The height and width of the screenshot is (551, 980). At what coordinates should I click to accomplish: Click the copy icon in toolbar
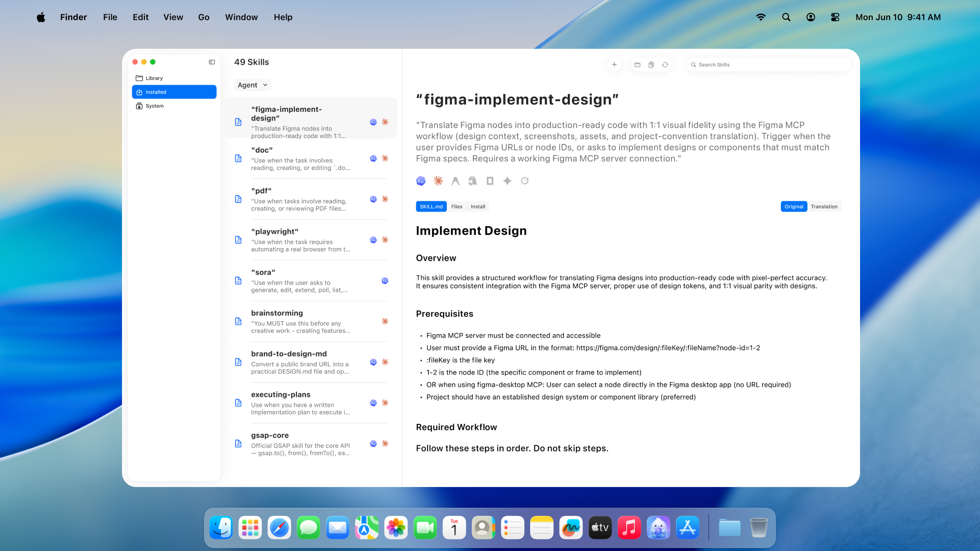[x=651, y=65]
